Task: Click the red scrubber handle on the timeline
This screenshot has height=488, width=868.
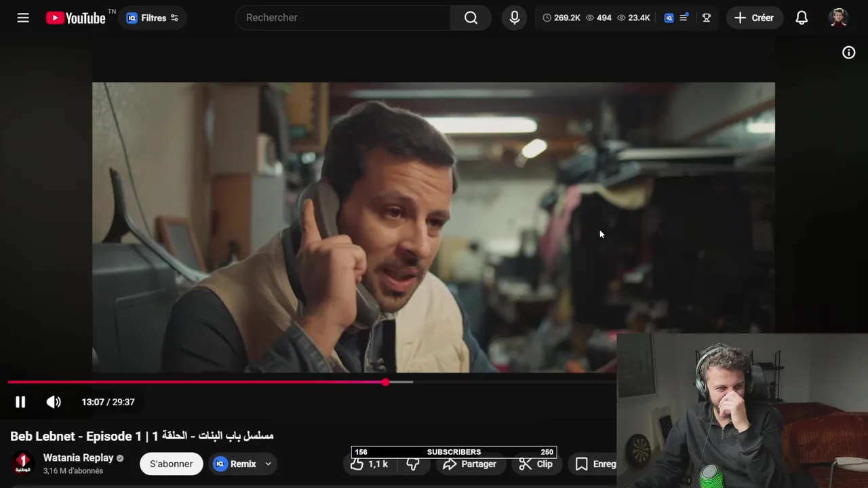Action: pyautogui.click(x=385, y=382)
